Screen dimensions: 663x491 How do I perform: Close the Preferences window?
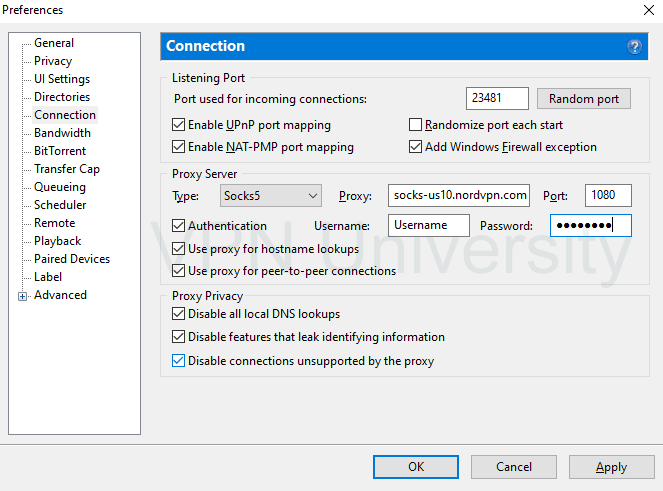tap(649, 10)
